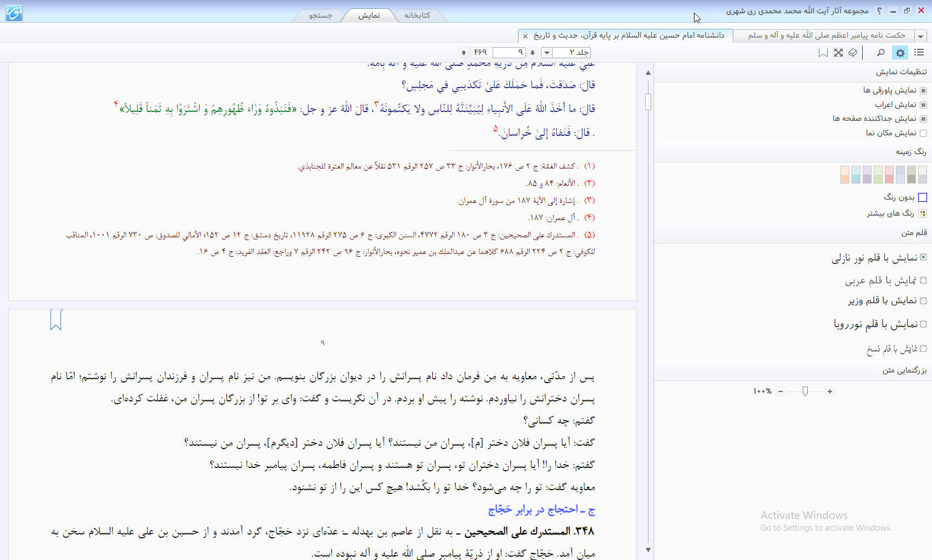Pick the taupe gray background color swatch
932x560 pixels.
911,175
